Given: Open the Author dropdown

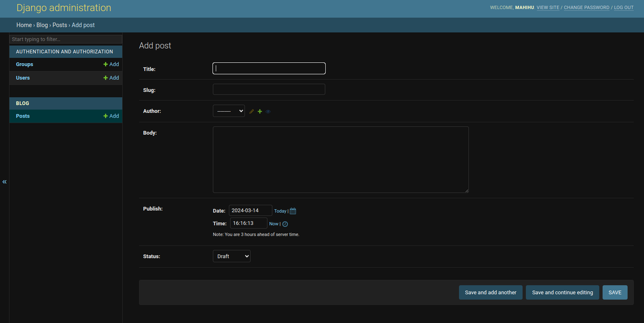Looking at the screenshot, I should click(x=229, y=111).
